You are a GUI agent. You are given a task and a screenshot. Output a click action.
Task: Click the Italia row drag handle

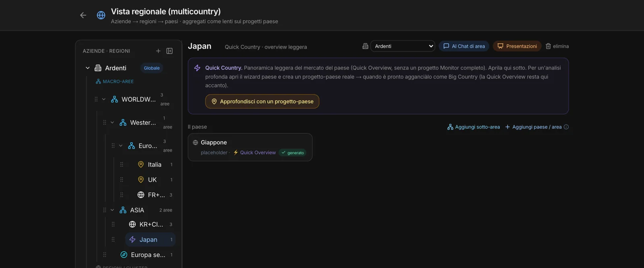(122, 164)
